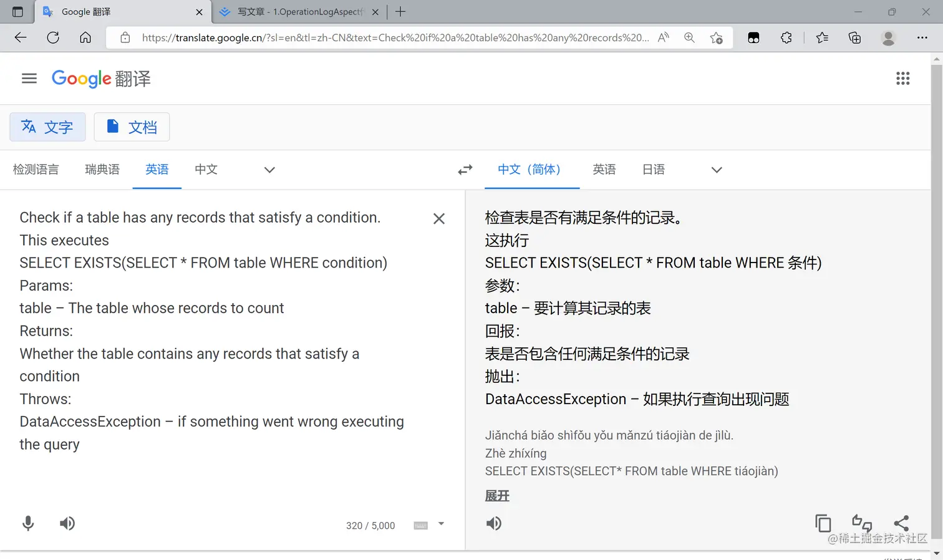943x560 pixels.
Task: Click the Google 翻译 logo
Action: 101,79
